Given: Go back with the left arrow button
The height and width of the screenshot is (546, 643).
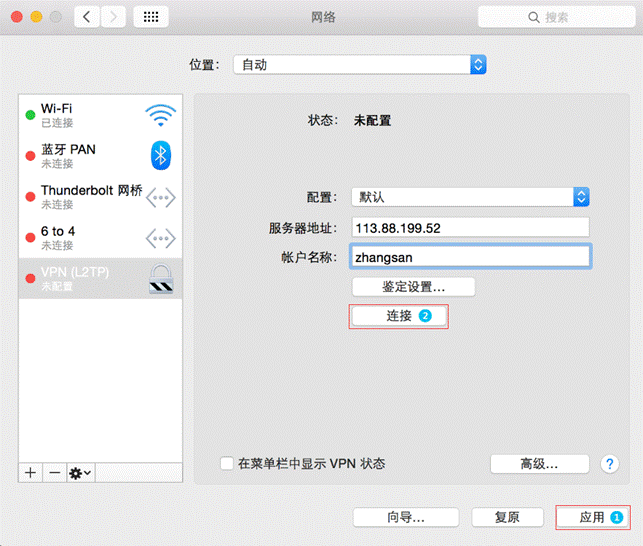Looking at the screenshot, I should [x=87, y=17].
